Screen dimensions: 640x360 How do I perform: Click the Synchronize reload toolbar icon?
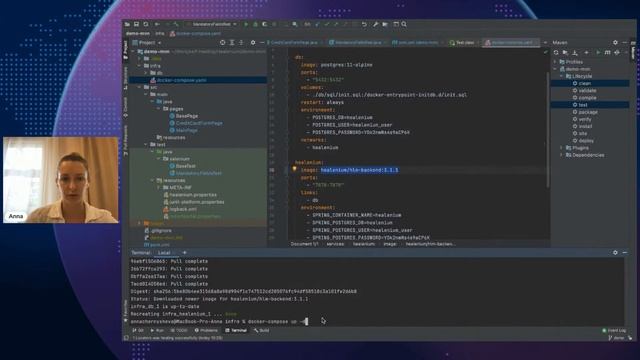coord(146,24)
